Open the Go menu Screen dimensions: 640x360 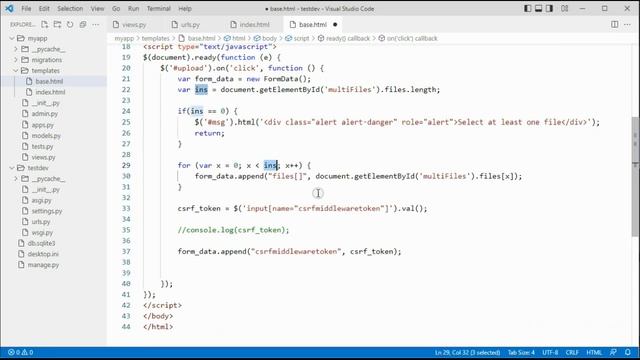(116, 9)
